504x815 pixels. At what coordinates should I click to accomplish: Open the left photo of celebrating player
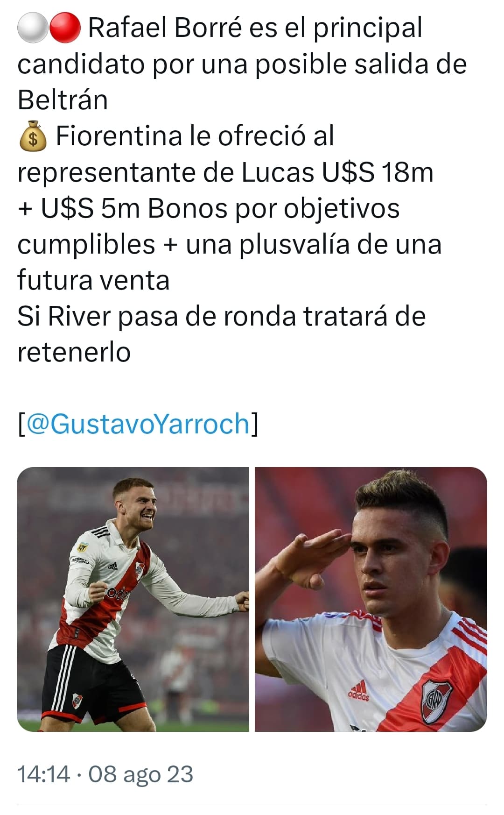(x=133, y=599)
